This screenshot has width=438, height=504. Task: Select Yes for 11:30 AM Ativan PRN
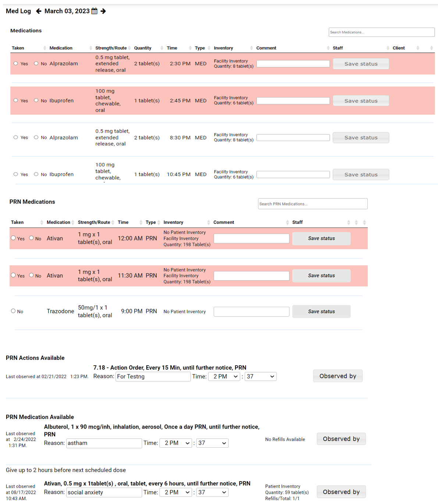(x=13, y=275)
